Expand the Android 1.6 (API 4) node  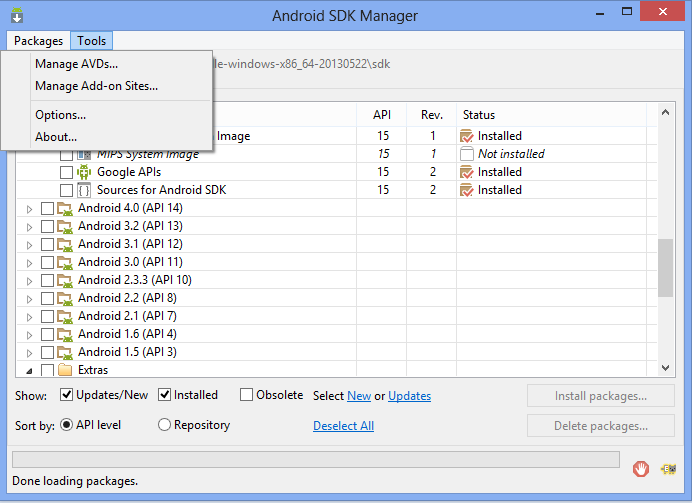pos(30,335)
